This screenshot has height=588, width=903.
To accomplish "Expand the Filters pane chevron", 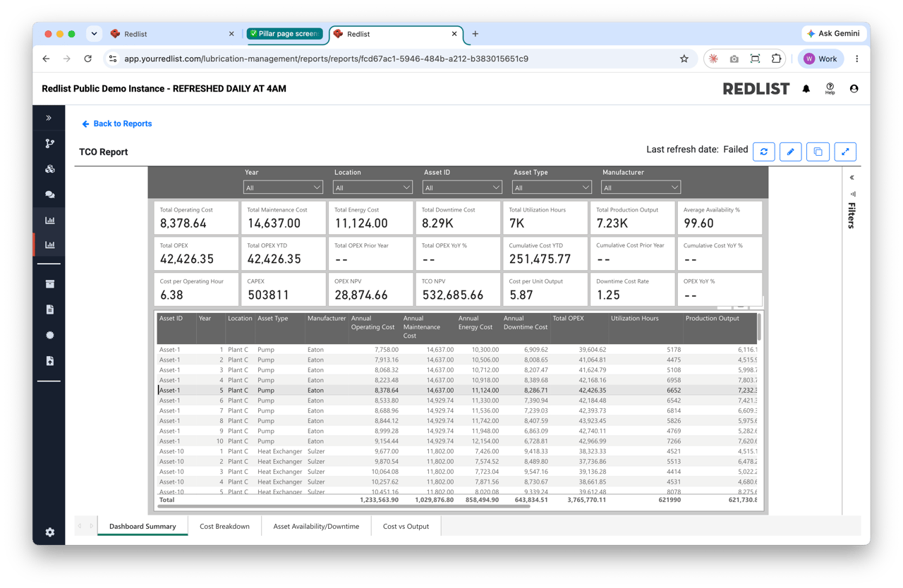I will [x=852, y=178].
